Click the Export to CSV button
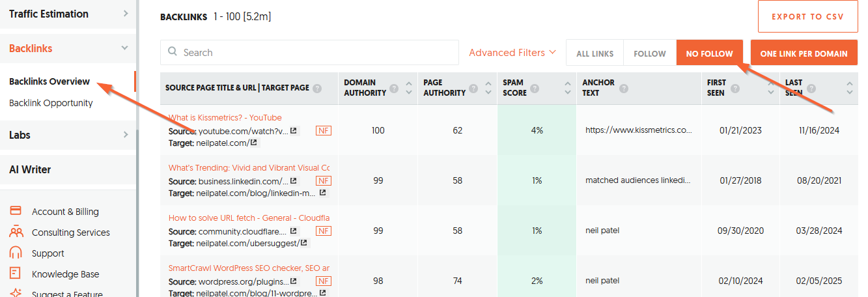Image resolution: width=868 pixels, height=297 pixels. point(807,17)
